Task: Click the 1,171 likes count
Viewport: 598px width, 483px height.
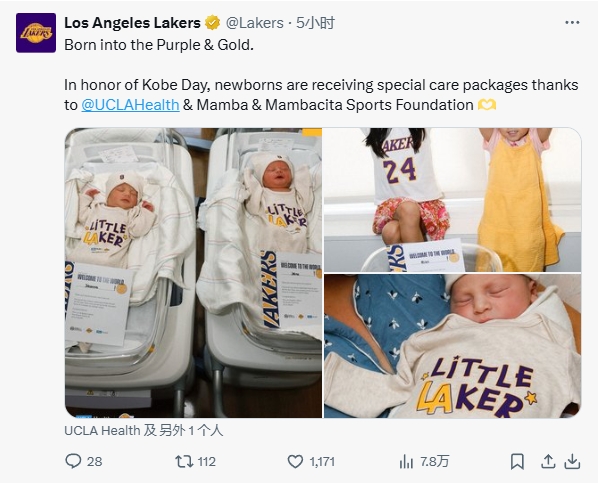Action: point(322,462)
